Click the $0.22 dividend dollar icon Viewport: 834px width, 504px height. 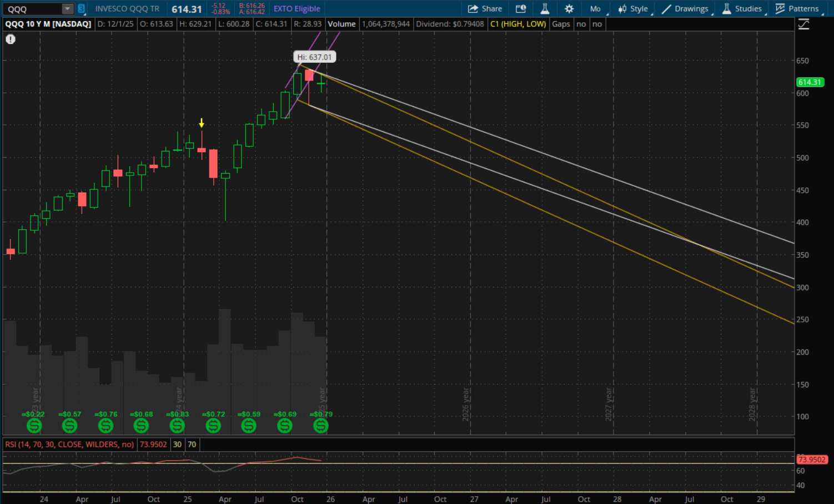pos(34,426)
